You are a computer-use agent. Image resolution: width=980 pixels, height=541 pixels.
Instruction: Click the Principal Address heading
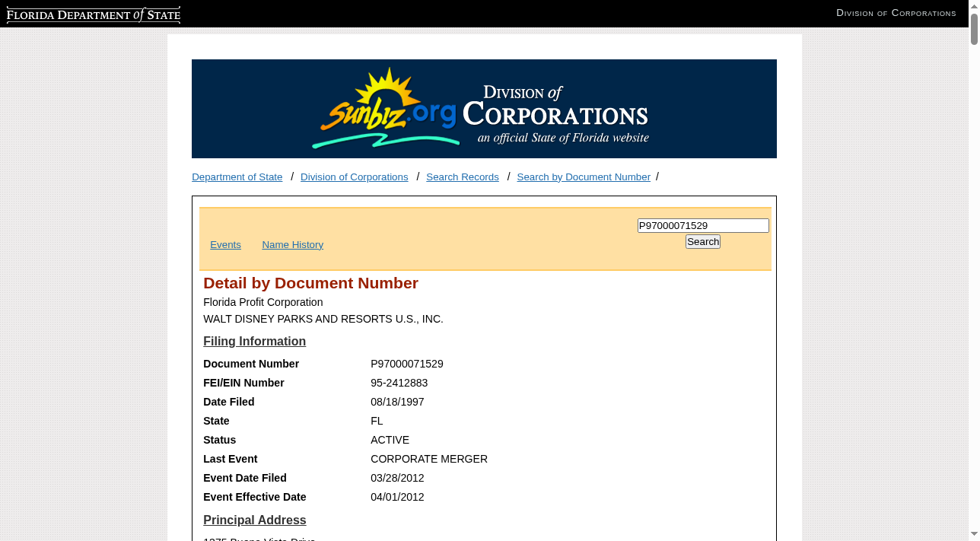pos(254,520)
